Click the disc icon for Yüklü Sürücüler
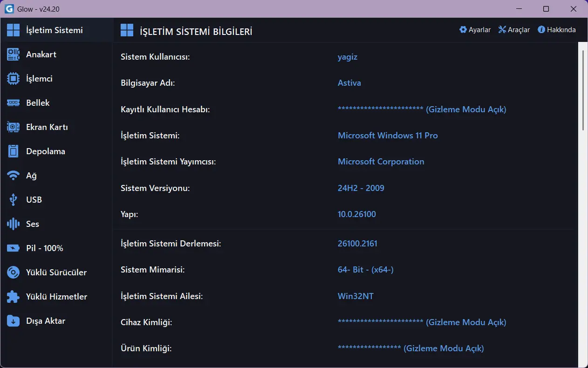This screenshot has width=588, height=368. click(13, 273)
